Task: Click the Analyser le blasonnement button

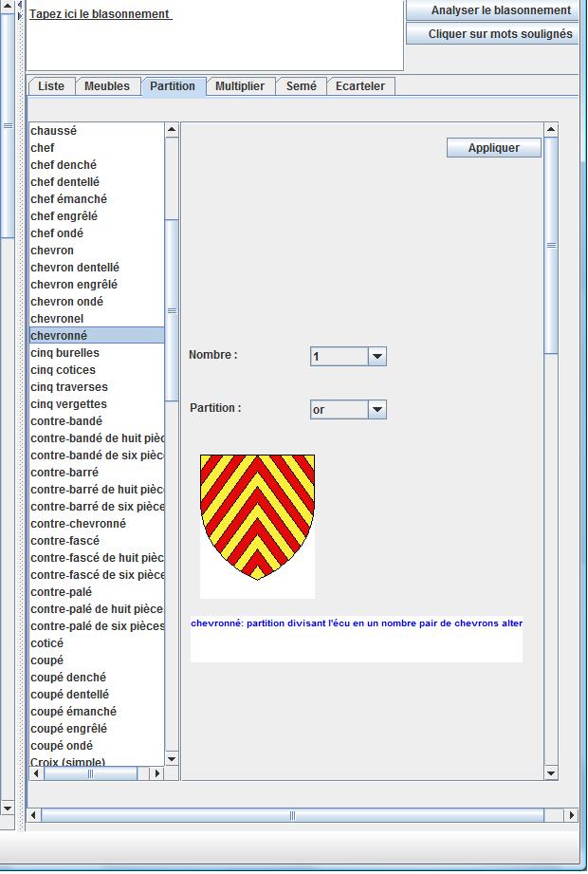Action: [492, 10]
